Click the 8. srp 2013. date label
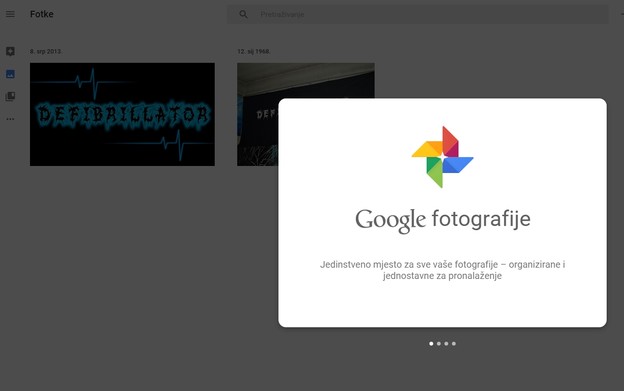 (45, 51)
